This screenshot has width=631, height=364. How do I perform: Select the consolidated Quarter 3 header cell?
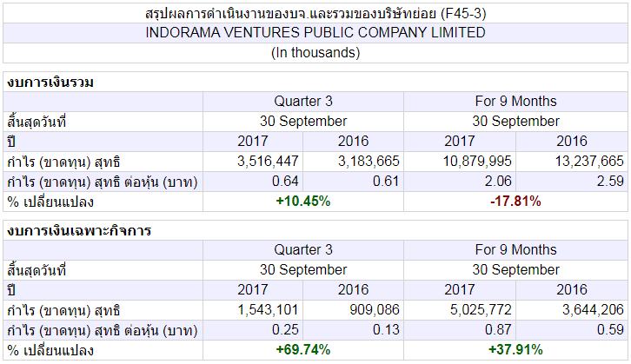pyautogui.click(x=303, y=102)
